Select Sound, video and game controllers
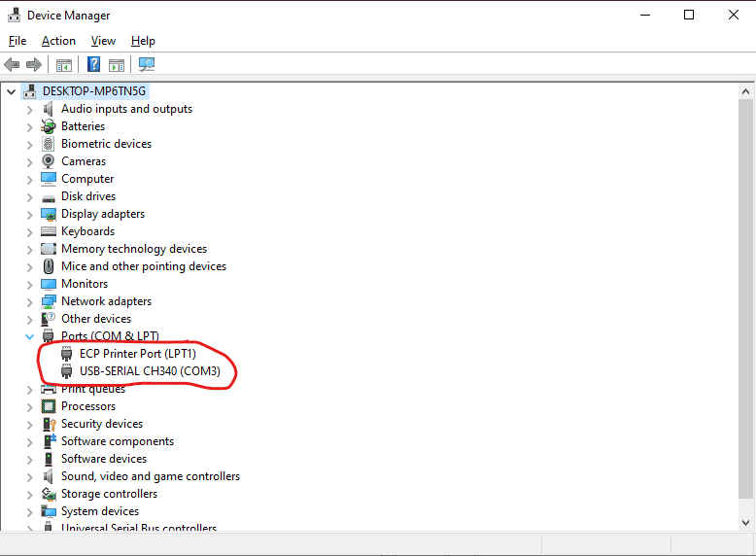The width and height of the screenshot is (756, 556). pyautogui.click(x=150, y=476)
